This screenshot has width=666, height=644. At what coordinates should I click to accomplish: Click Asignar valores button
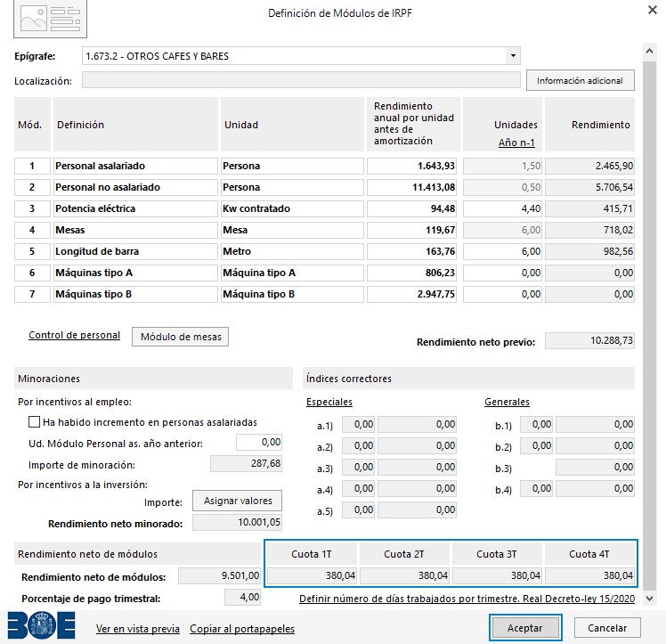(238, 501)
